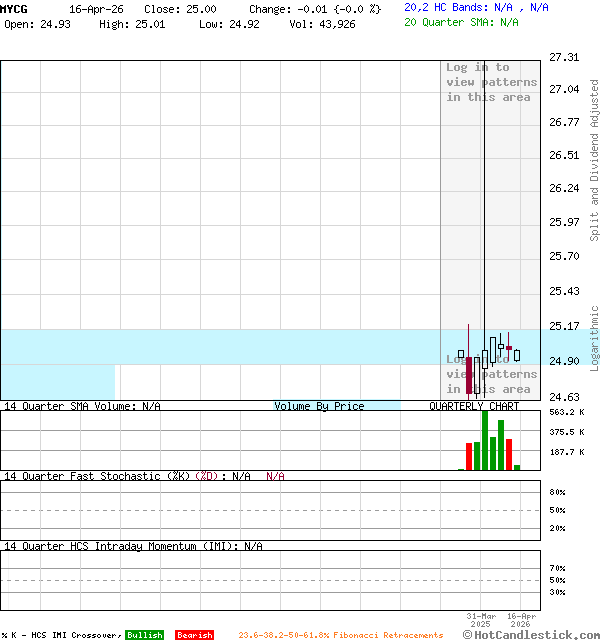Select the green Bullish legend badge

pyautogui.click(x=144, y=635)
